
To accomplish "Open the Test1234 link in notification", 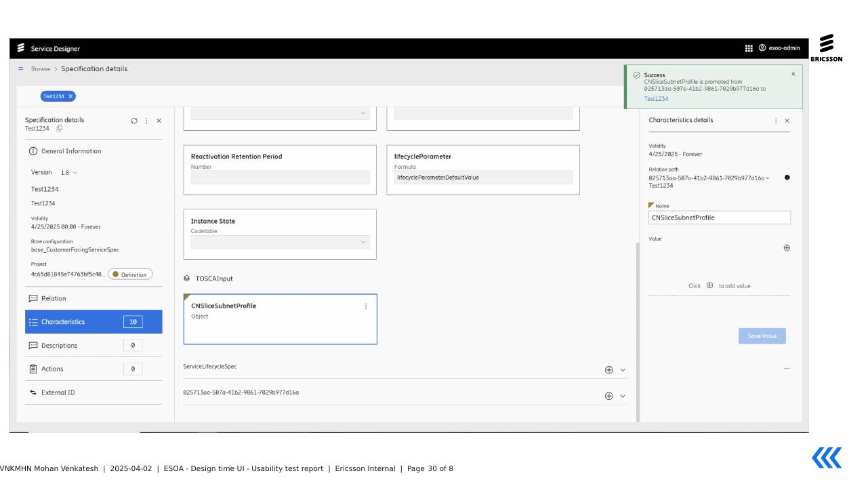I will click(x=656, y=99).
